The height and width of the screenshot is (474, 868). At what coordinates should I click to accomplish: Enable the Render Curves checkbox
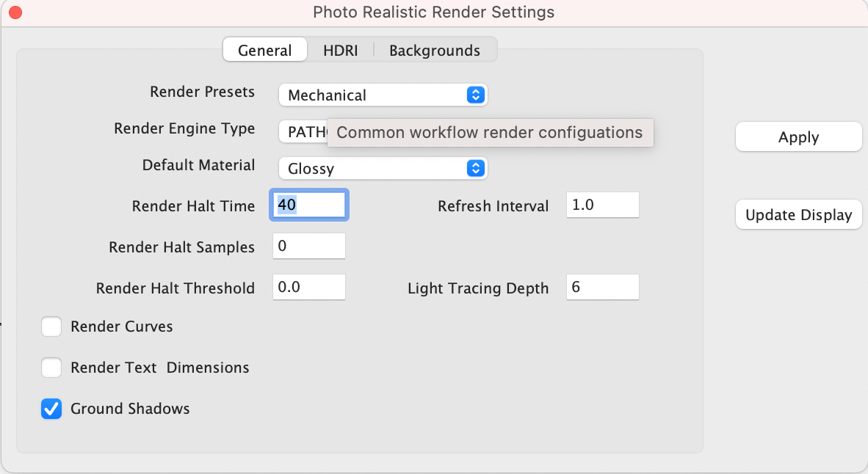click(x=51, y=326)
